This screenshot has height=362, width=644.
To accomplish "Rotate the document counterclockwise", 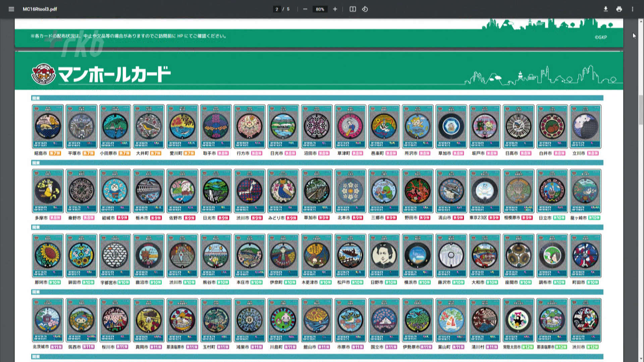I will [365, 9].
